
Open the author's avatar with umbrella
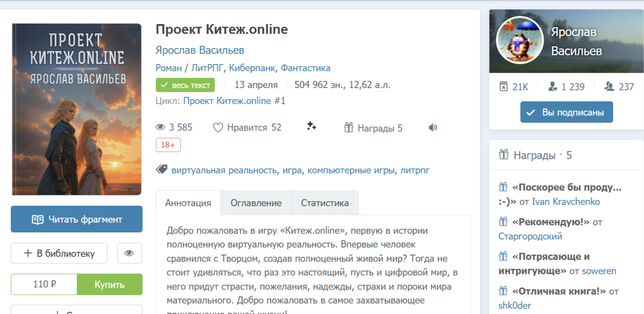pyautogui.click(x=520, y=41)
